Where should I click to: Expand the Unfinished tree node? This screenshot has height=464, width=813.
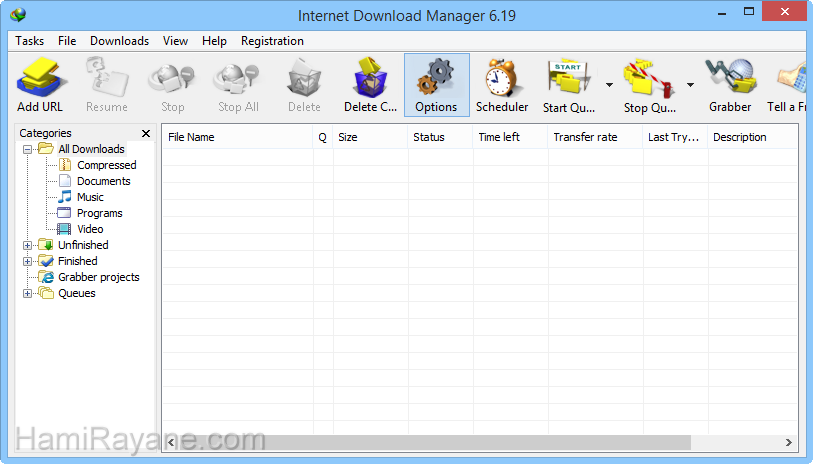pyautogui.click(x=27, y=245)
